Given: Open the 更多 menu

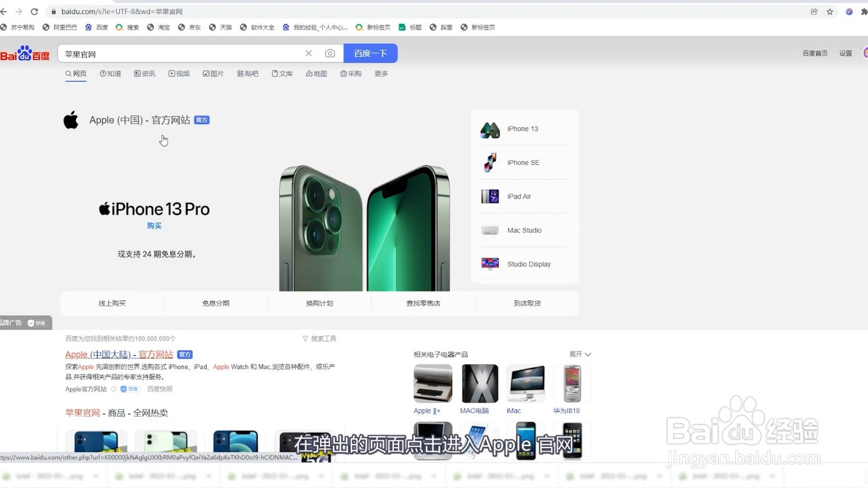Looking at the screenshot, I should 381,74.
